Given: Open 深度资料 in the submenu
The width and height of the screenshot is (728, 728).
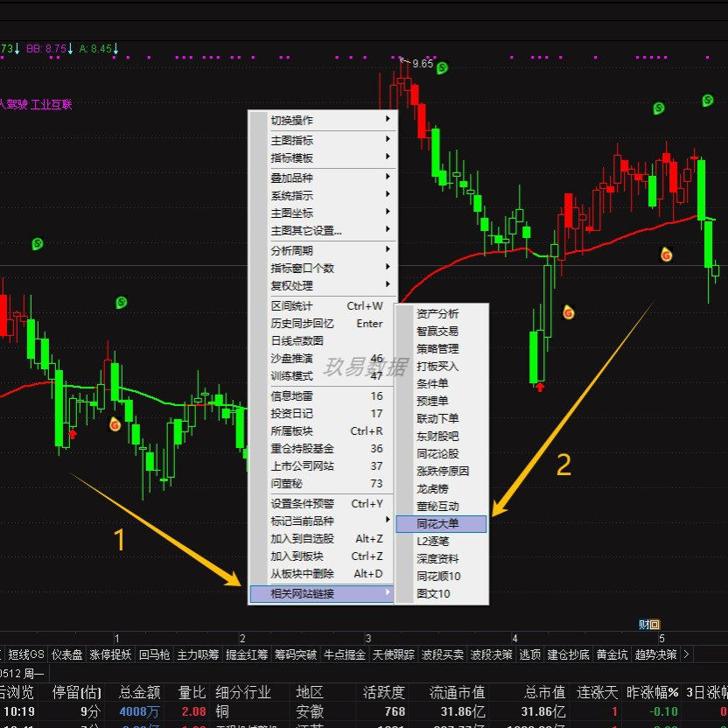Looking at the screenshot, I should pyautogui.click(x=441, y=558).
